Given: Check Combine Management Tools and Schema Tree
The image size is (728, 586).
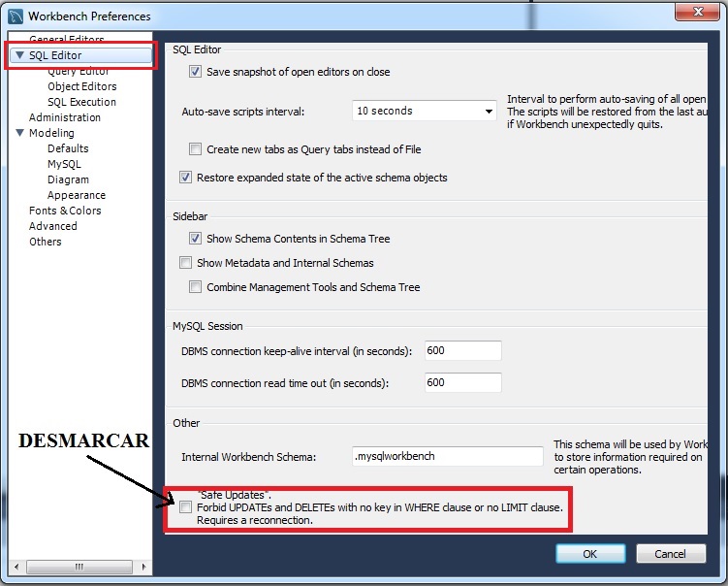Looking at the screenshot, I should [196, 287].
